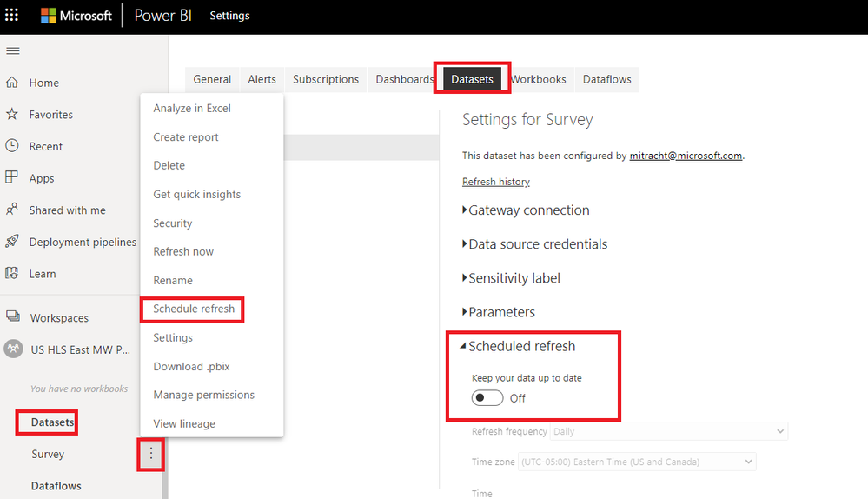Expand the Gateway connection section
The width and height of the screenshot is (868, 499).
coord(526,210)
